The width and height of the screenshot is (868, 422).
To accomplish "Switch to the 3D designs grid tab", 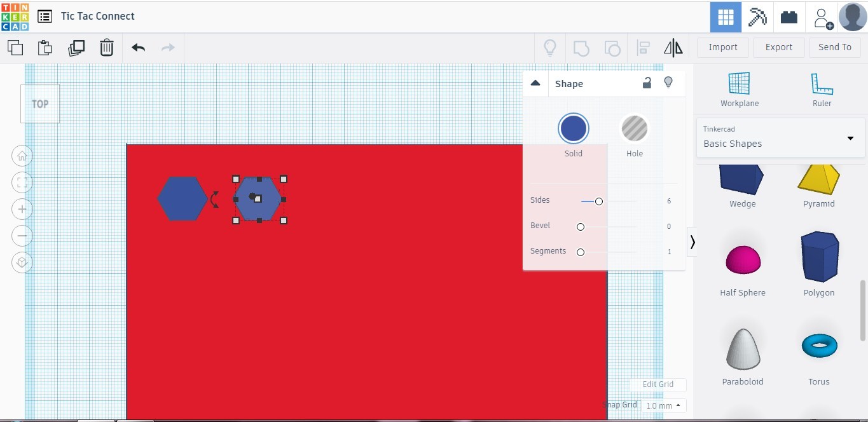I will pos(725,17).
